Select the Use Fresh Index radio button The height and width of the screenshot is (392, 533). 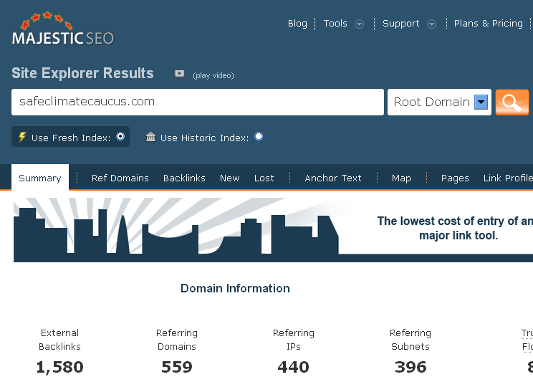pyautogui.click(x=120, y=136)
